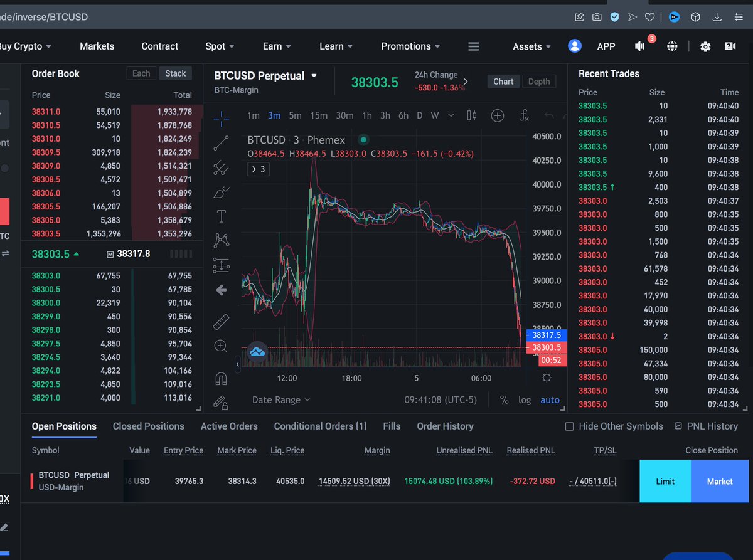The image size is (753, 560).
Task: Expand the indicators legend showing 3
Action: [259, 169]
